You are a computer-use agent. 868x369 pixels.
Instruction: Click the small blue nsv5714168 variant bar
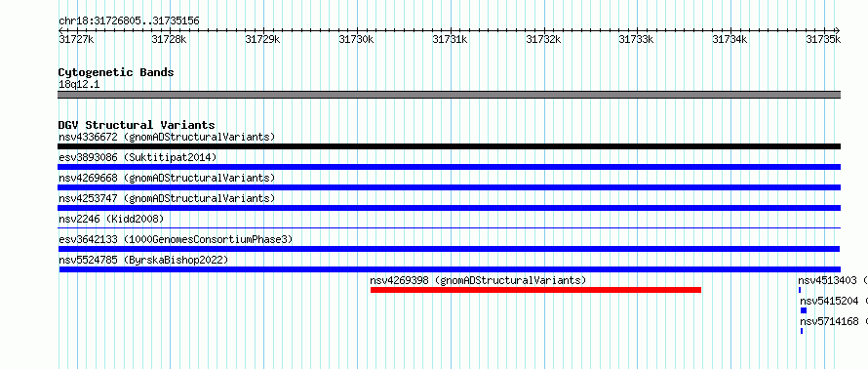tap(802, 331)
